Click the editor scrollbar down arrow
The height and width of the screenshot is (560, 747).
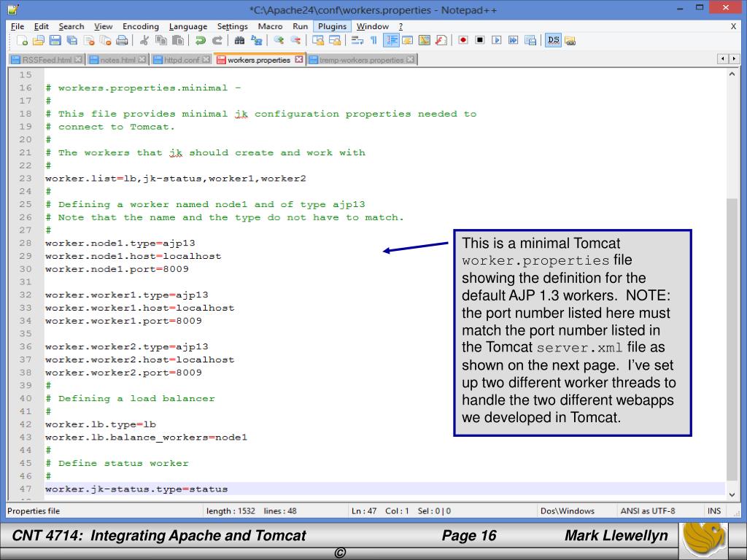[732, 494]
